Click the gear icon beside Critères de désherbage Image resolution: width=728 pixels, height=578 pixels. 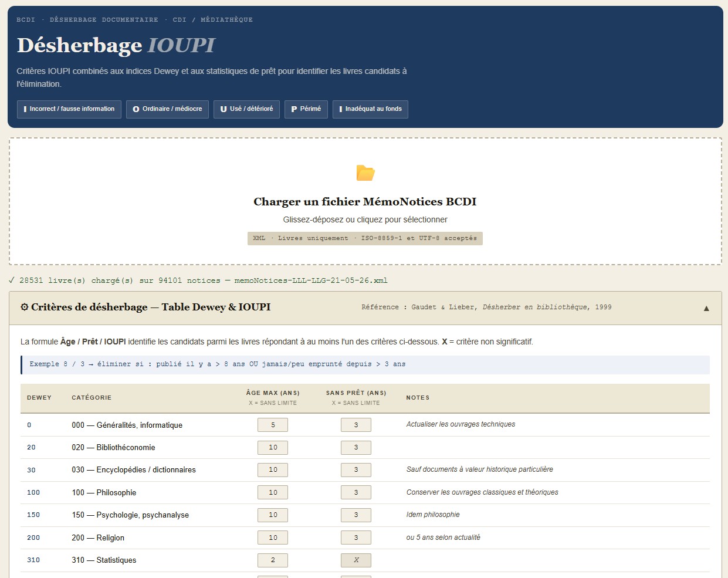25,307
